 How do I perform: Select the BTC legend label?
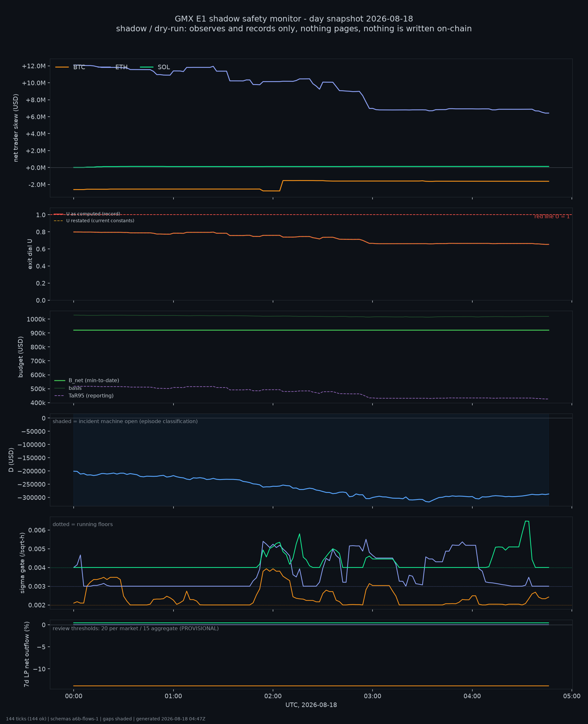pos(79,68)
